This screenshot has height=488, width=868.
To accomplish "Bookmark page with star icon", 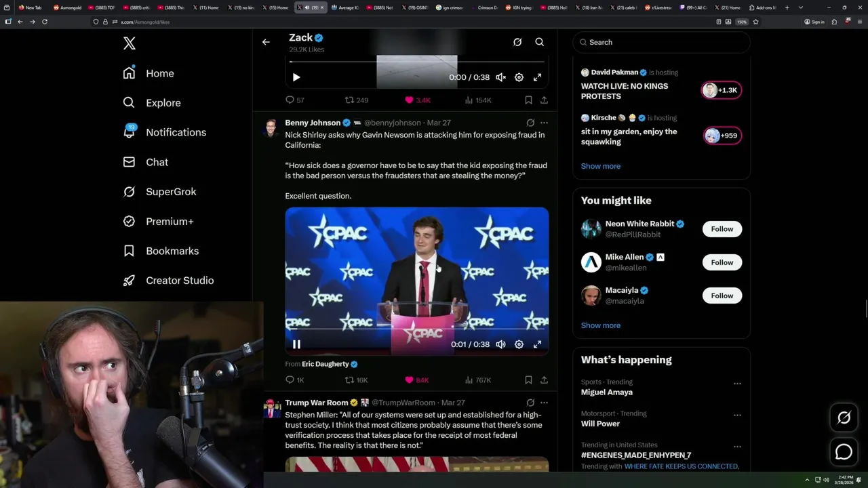I will [x=755, y=22].
